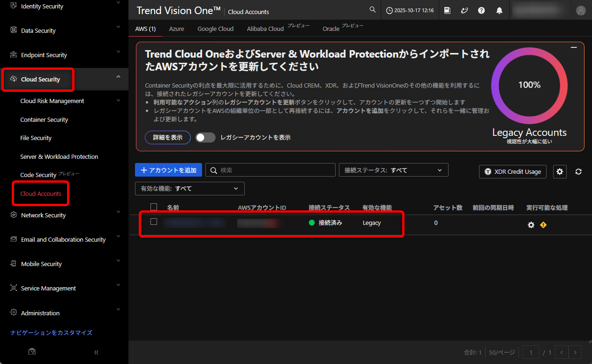Click the Email and Collaboration Security icon
Viewport: 592px width, 364px height.
14,239
